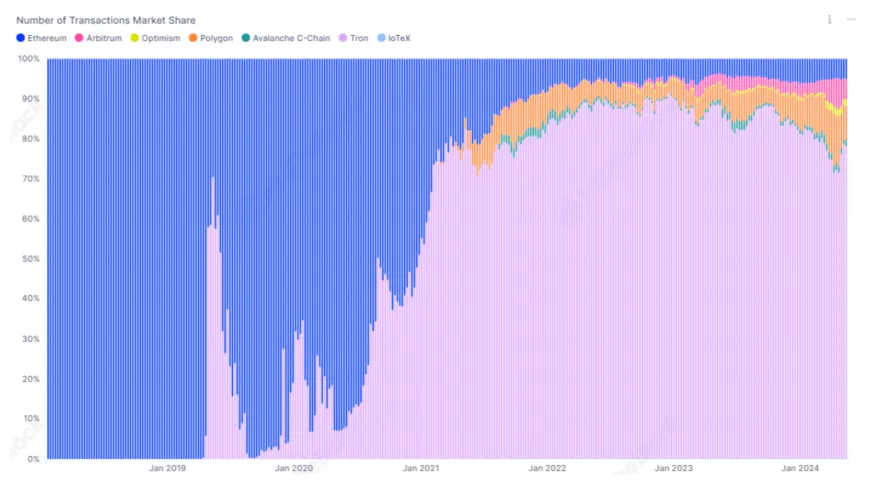
Task: Toggle Optimism series visibility
Action: [x=156, y=38]
